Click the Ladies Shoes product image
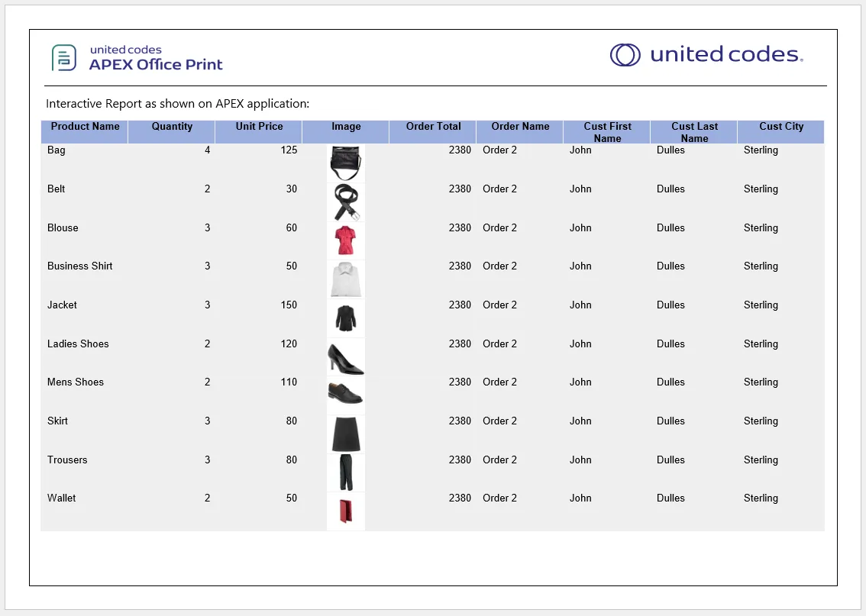The width and height of the screenshot is (866, 616). click(346, 356)
